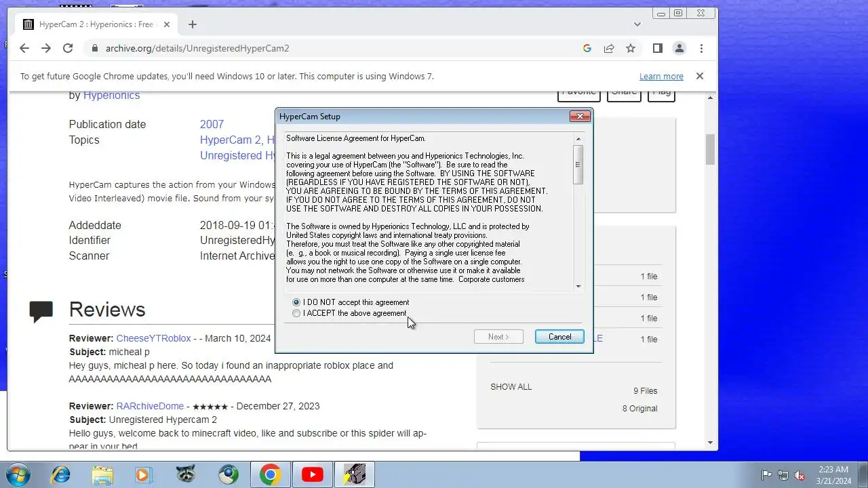Bookmark this page with the star icon
The image size is (868, 488).
(x=631, y=48)
